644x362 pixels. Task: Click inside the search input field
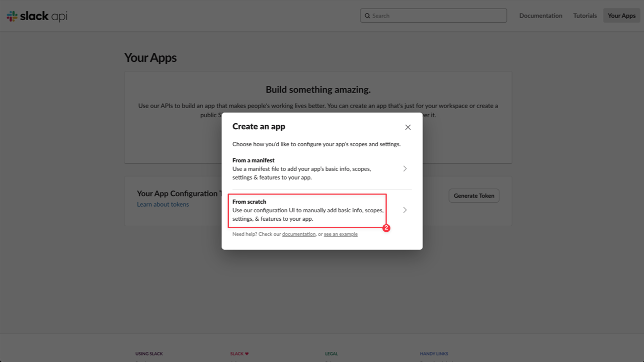(x=433, y=16)
